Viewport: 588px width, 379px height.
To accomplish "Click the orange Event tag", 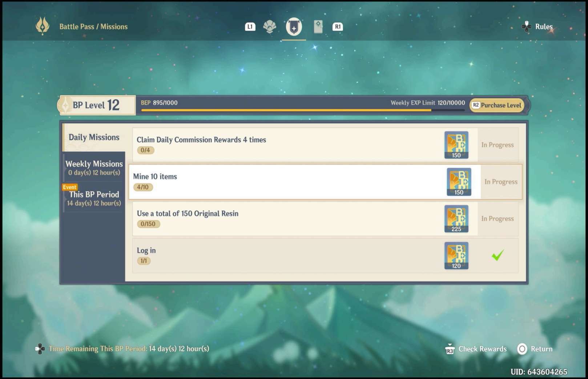I will tap(69, 187).
